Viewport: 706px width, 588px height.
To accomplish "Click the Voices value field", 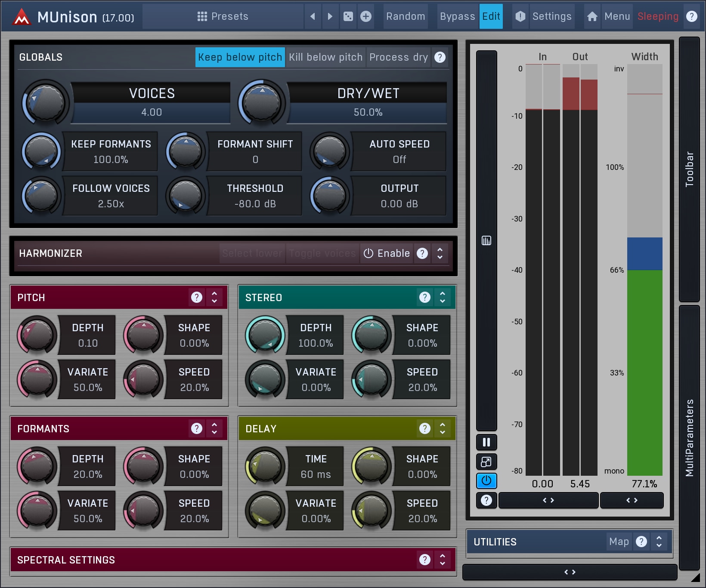I will pyautogui.click(x=152, y=112).
